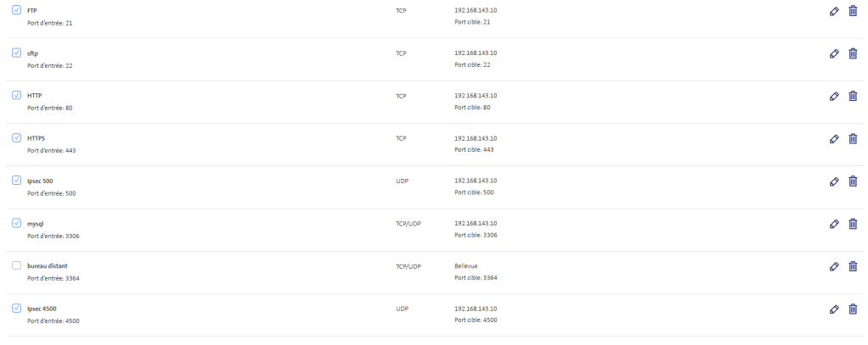This screenshot has height=345, width=868.
Task: Delete the FTP rule with trash icon
Action: (853, 11)
